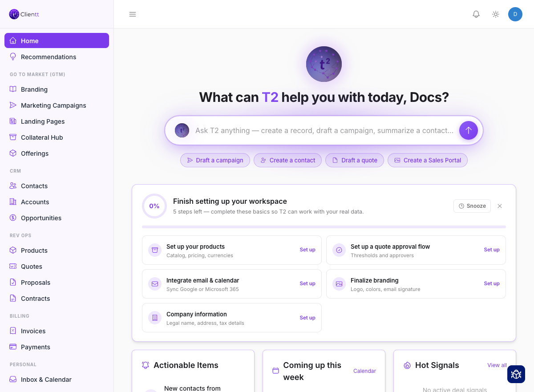Screen dimensions: 534x392
Task: Click the Branding book icon
Action: point(13,89)
